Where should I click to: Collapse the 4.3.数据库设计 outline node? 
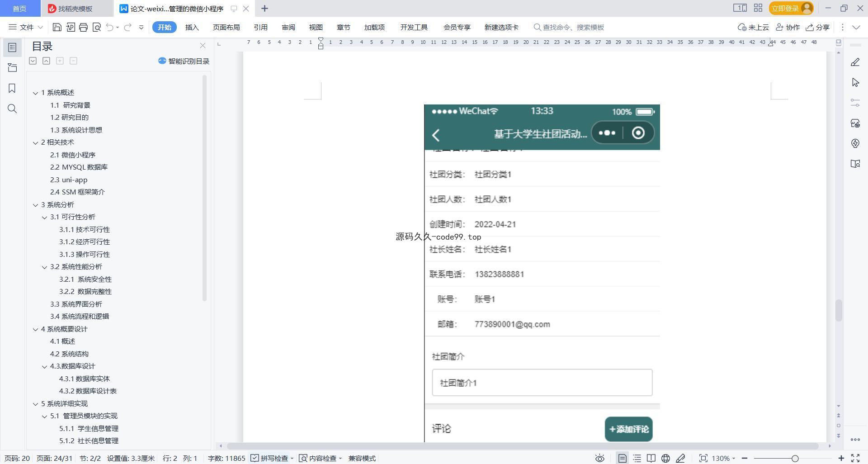tap(44, 367)
